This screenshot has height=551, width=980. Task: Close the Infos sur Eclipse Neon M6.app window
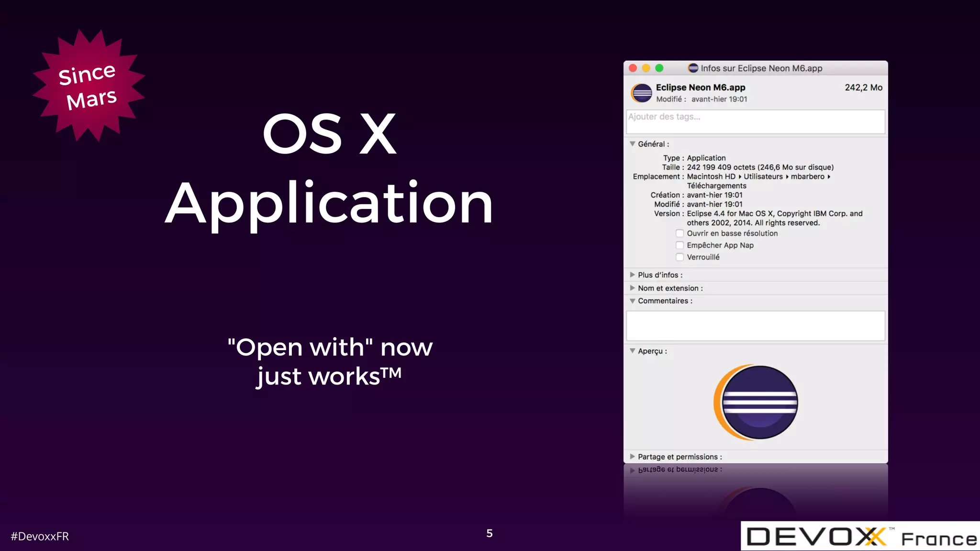pyautogui.click(x=633, y=68)
